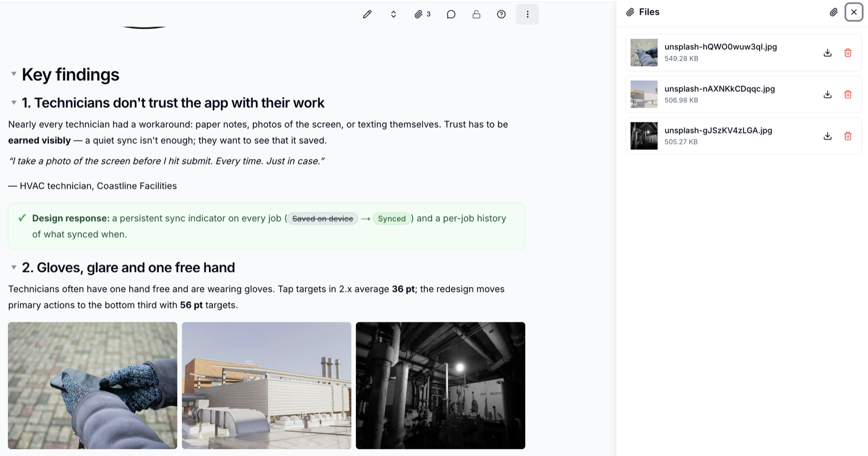Open the rooftop HVAC units photo
The width and height of the screenshot is (868, 456).
[266, 385]
